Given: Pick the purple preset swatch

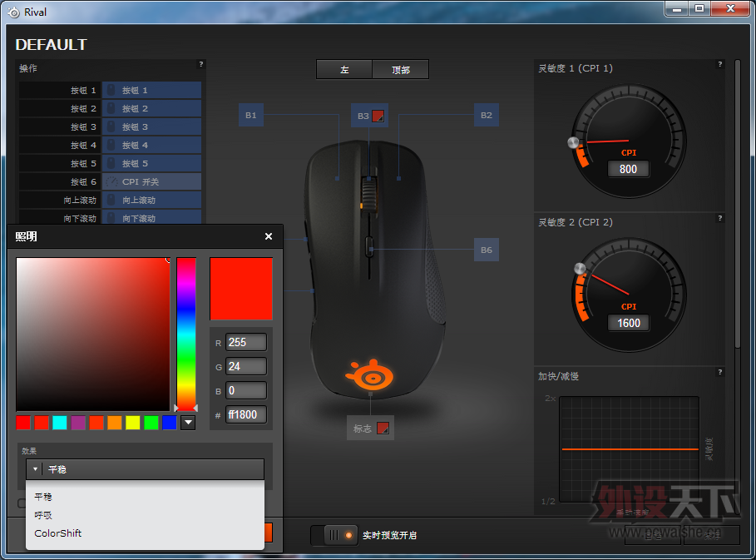Looking at the screenshot, I should pos(78,423).
